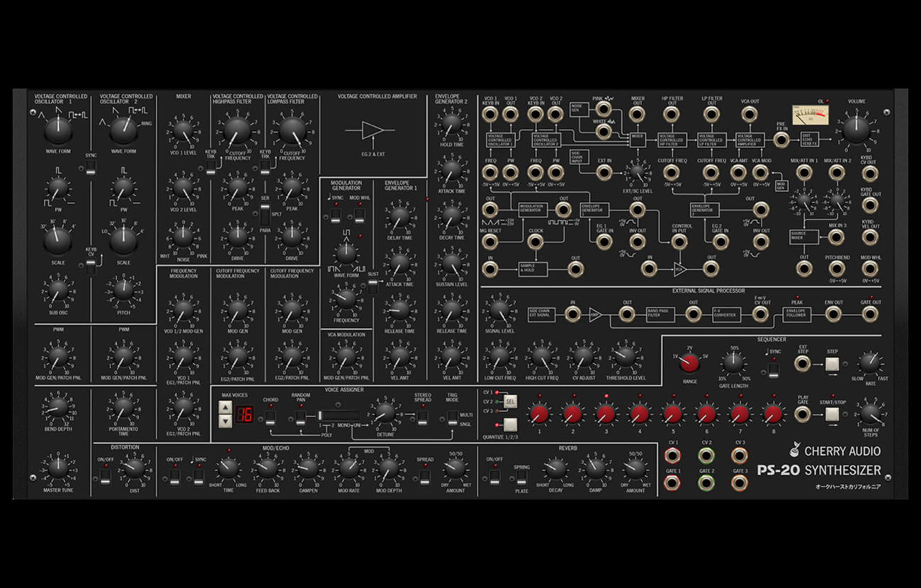Click the KYBD GATE OUT jack
This screenshot has height=588, width=921.
coord(870,205)
